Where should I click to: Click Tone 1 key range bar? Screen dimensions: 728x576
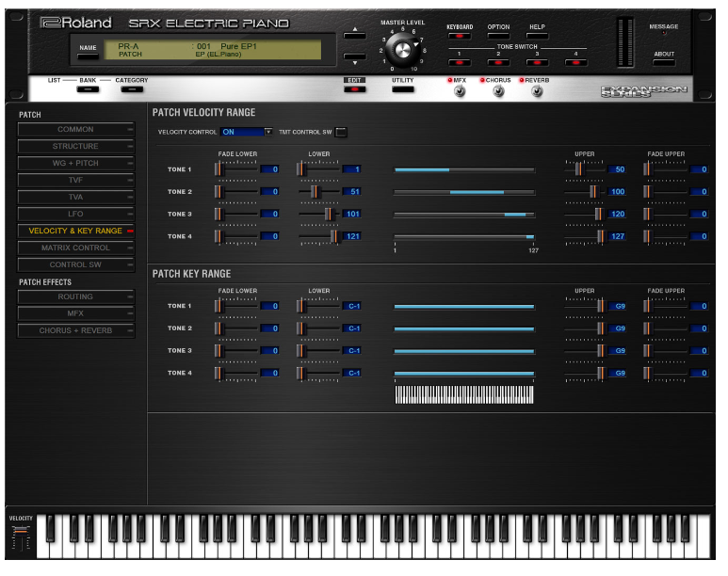point(464,306)
